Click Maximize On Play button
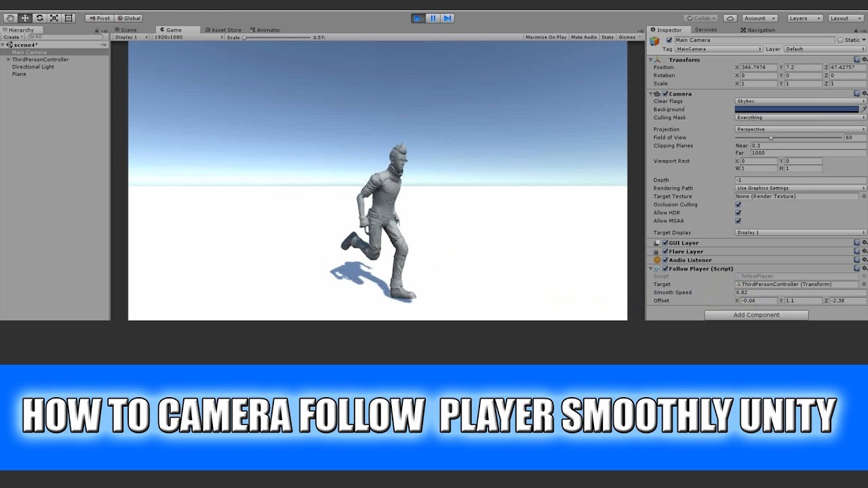 [546, 37]
